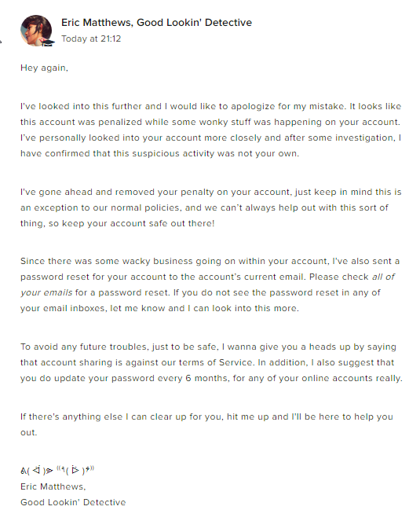Click the line "have confirmed that this suspicious activity"
Image resolution: width=420 pixels, height=521 pixels.
(x=159, y=153)
